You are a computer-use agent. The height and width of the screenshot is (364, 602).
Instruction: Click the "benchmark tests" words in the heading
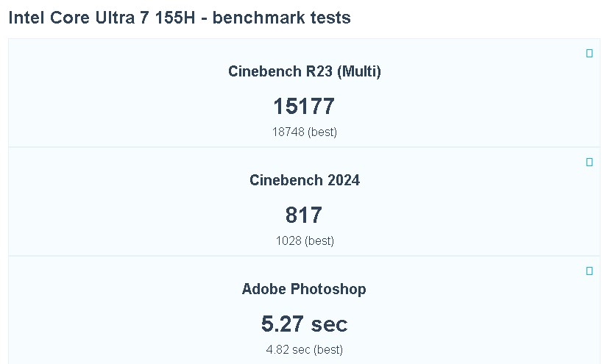coord(284,18)
